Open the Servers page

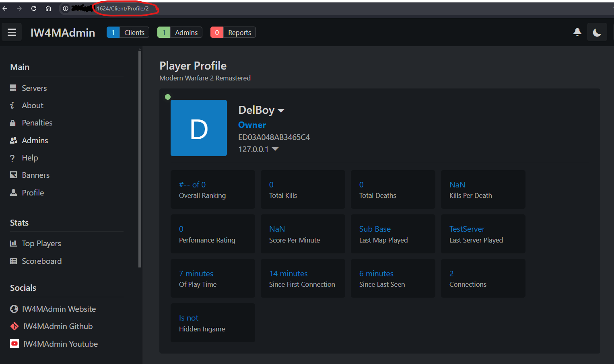[34, 88]
